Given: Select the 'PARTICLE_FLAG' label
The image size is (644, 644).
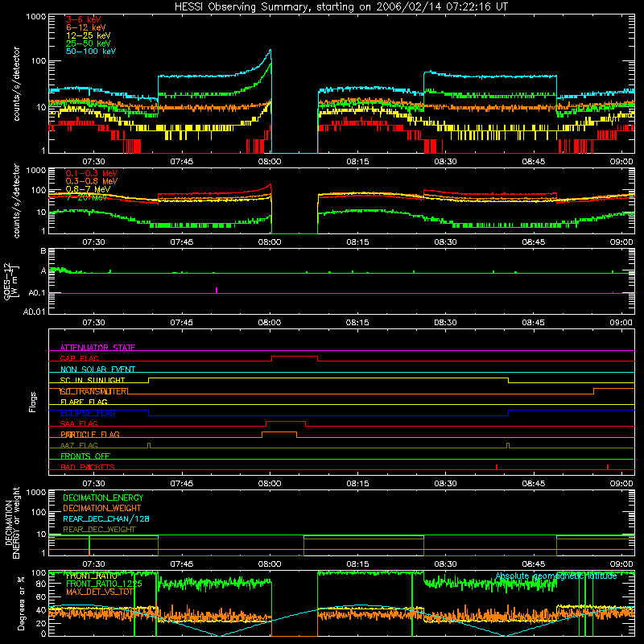Looking at the screenshot, I should (x=90, y=434).
